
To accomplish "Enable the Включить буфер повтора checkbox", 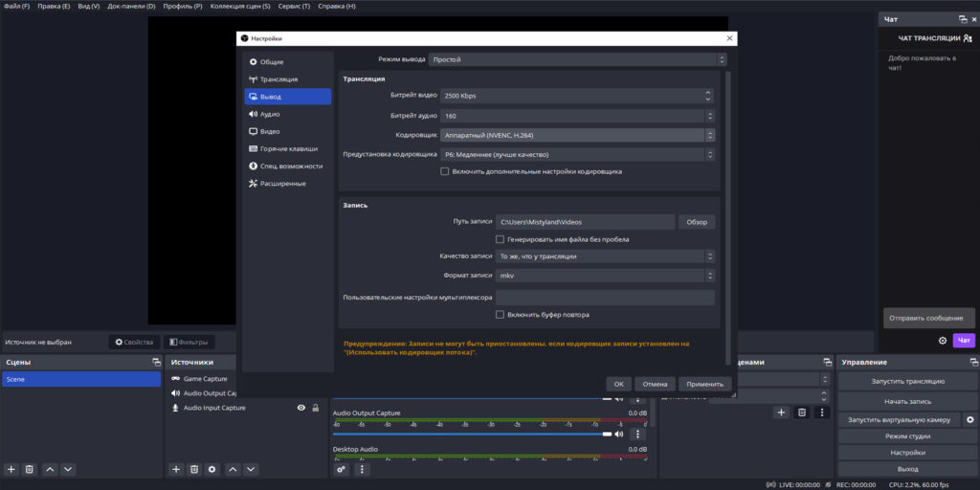I will (x=500, y=315).
